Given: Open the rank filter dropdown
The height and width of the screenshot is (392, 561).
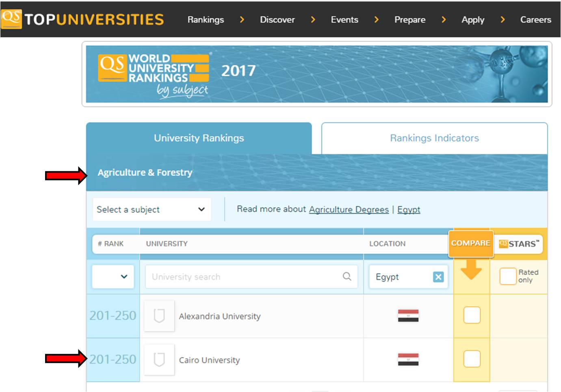Looking at the screenshot, I should [113, 277].
